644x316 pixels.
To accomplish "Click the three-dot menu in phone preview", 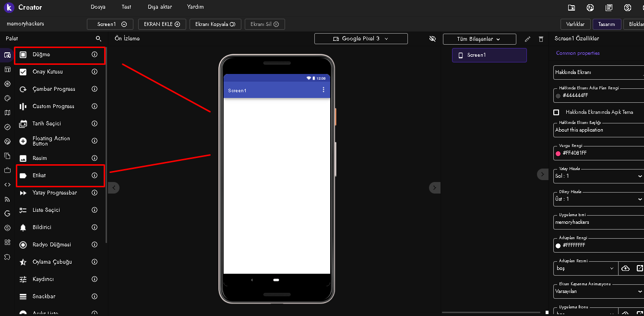I will (x=323, y=90).
